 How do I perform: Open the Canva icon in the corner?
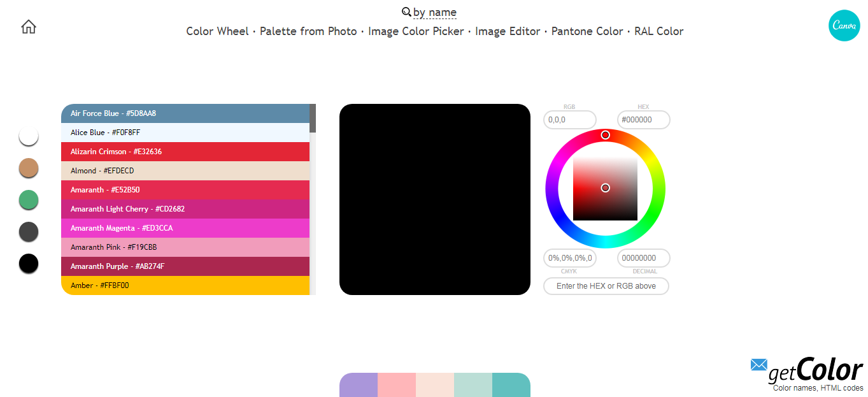pos(844,25)
